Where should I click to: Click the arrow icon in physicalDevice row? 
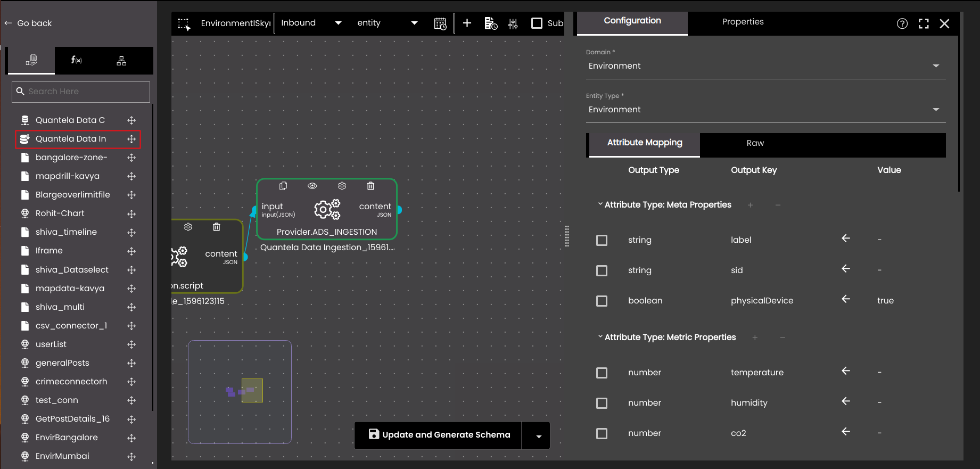pos(846,299)
